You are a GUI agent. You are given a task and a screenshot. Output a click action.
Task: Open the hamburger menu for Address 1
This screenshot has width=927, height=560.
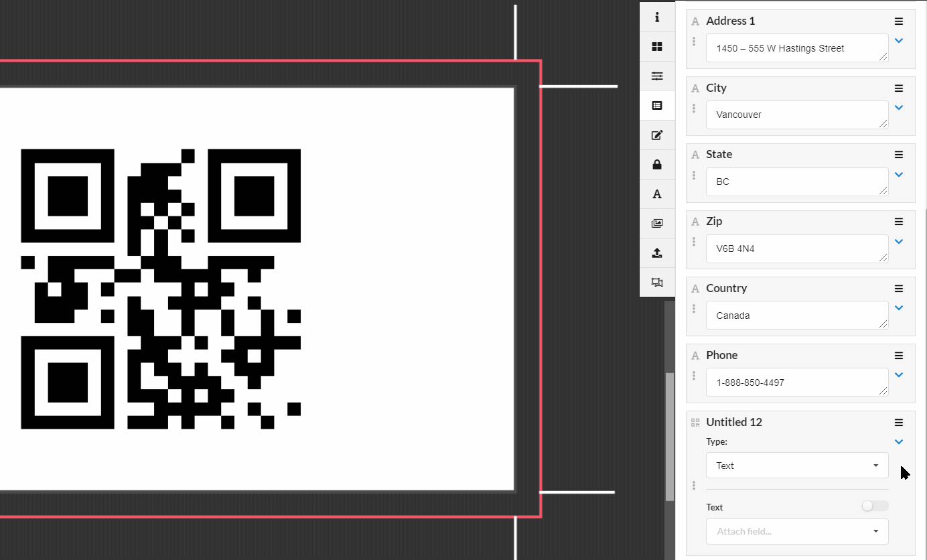[899, 21]
